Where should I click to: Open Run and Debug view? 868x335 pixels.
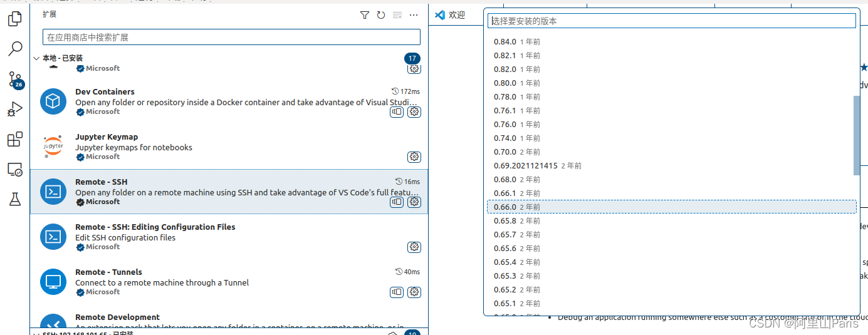click(x=15, y=110)
